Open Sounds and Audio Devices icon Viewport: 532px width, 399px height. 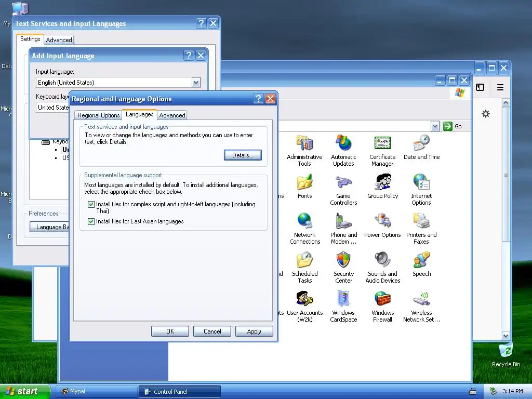coord(382,260)
